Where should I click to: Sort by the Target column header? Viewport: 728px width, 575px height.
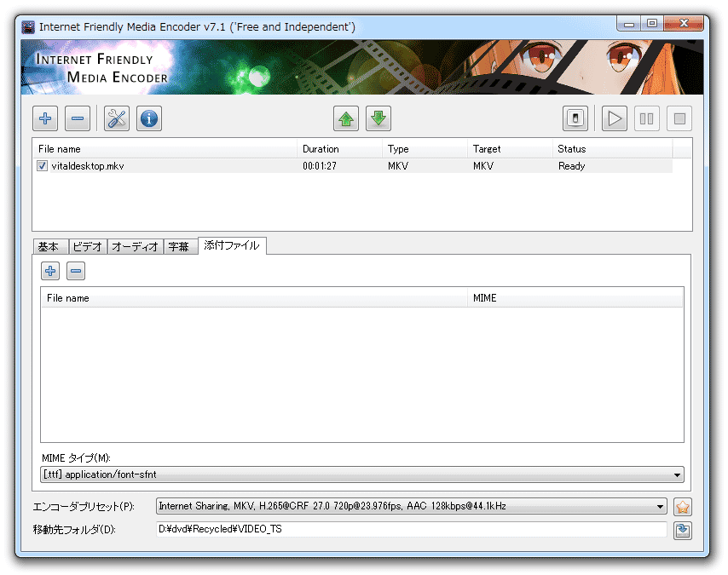[x=510, y=149]
